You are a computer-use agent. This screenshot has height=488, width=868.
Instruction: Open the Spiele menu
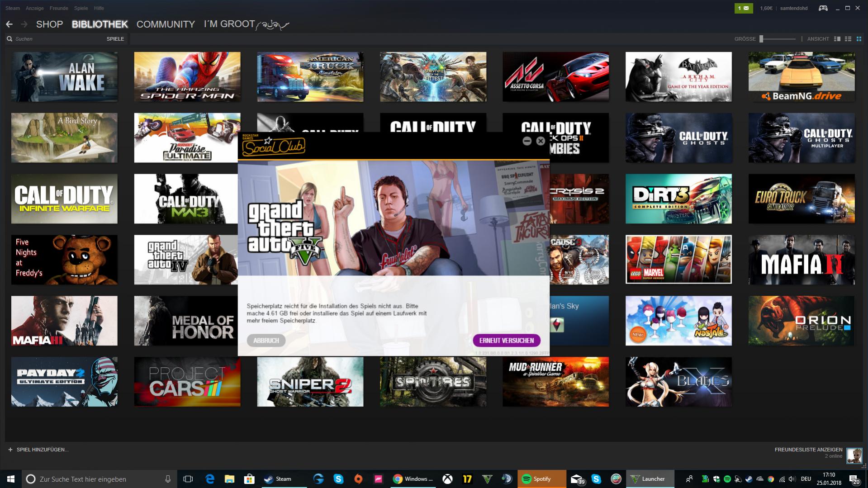click(81, 8)
